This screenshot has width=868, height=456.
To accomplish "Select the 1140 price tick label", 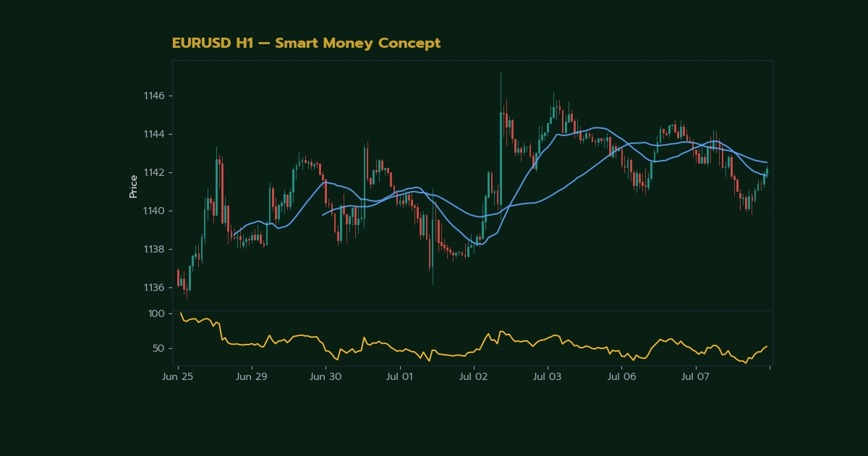I will [x=154, y=211].
